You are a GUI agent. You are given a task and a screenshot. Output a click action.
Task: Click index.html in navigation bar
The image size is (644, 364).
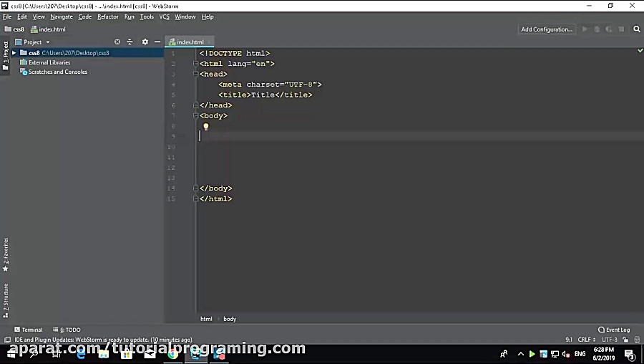[49, 29]
